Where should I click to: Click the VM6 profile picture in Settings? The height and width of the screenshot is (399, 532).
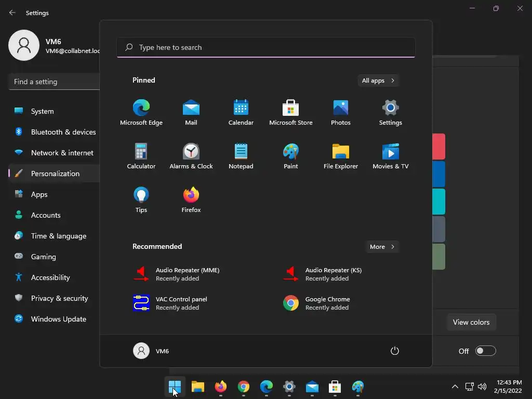click(24, 45)
